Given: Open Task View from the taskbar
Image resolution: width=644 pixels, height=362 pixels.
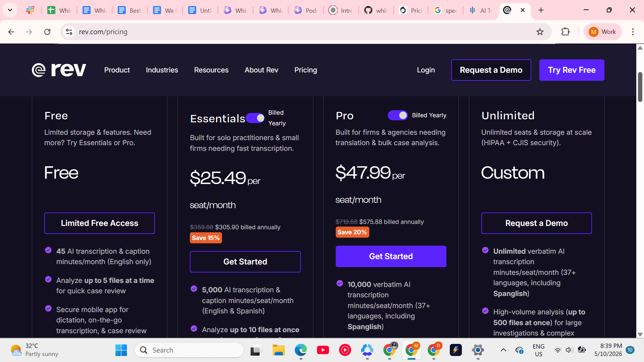Looking at the screenshot, I should pos(256,350).
